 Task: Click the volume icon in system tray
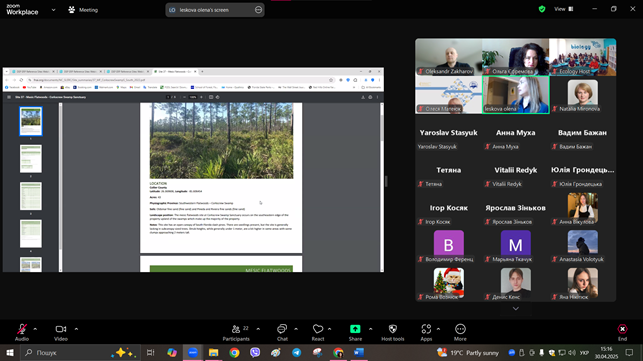point(572,352)
